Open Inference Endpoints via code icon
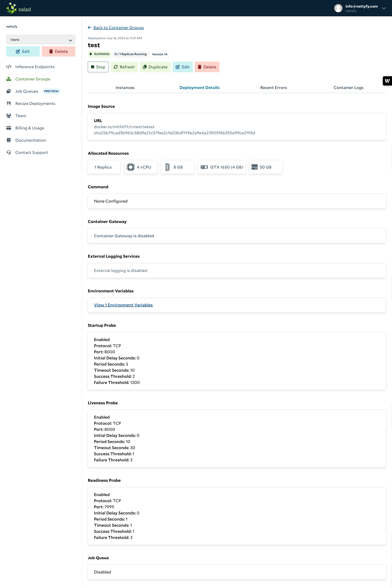The height and width of the screenshot is (588, 392). tap(9, 67)
